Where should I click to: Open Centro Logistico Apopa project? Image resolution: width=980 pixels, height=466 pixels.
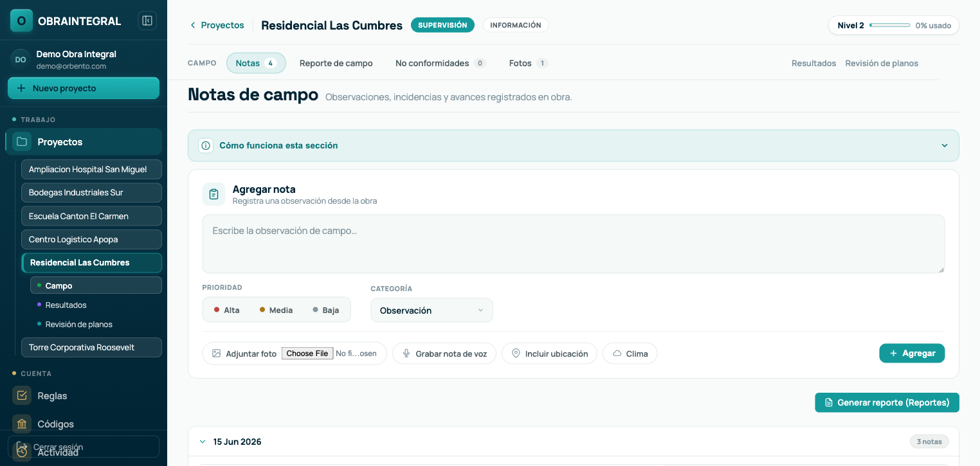coord(91,239)
